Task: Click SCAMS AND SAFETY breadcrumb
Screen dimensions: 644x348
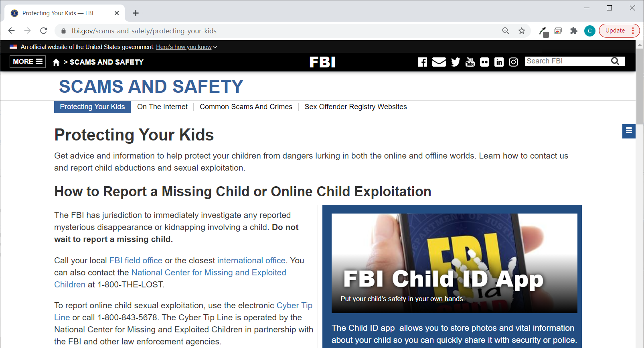Action: [107, 62]
